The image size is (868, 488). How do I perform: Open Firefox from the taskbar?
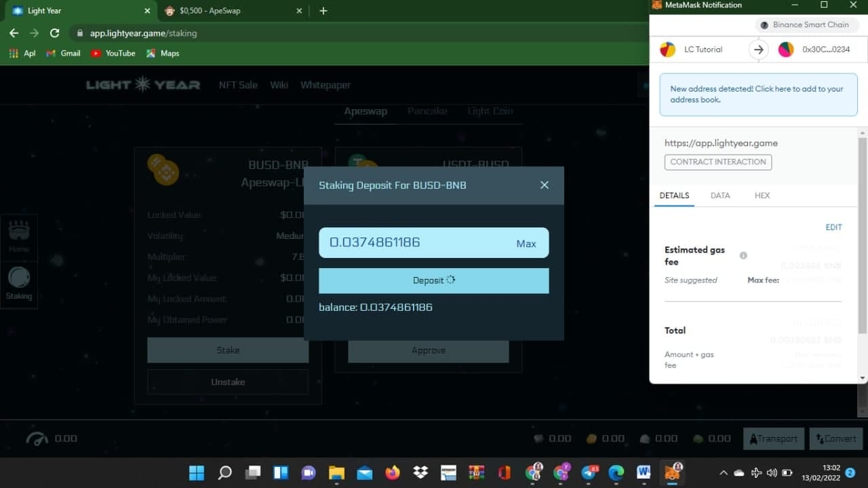[x=392, y=472]
